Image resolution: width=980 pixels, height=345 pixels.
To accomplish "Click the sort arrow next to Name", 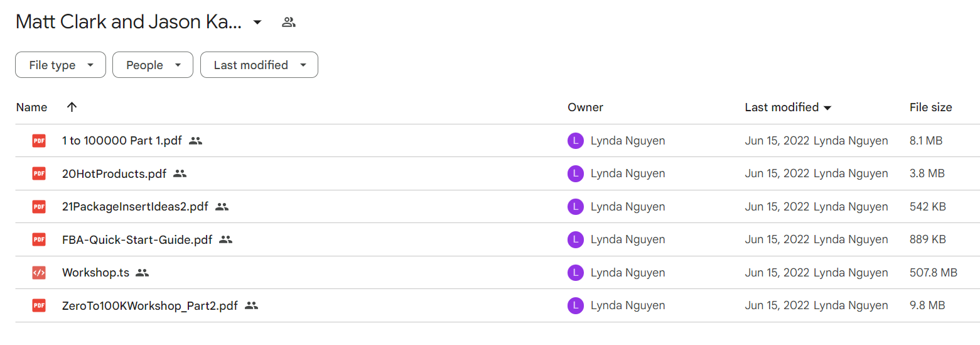I will point(72,107).
